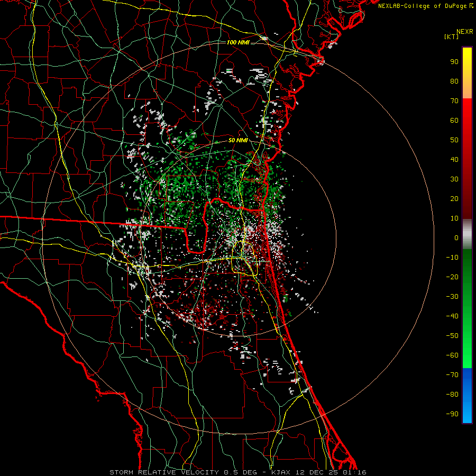Click the NEXLAB-College of DuPage header text
Image resolution: width=476 pixels, height=476 pixels.
[x=426, y=6]
